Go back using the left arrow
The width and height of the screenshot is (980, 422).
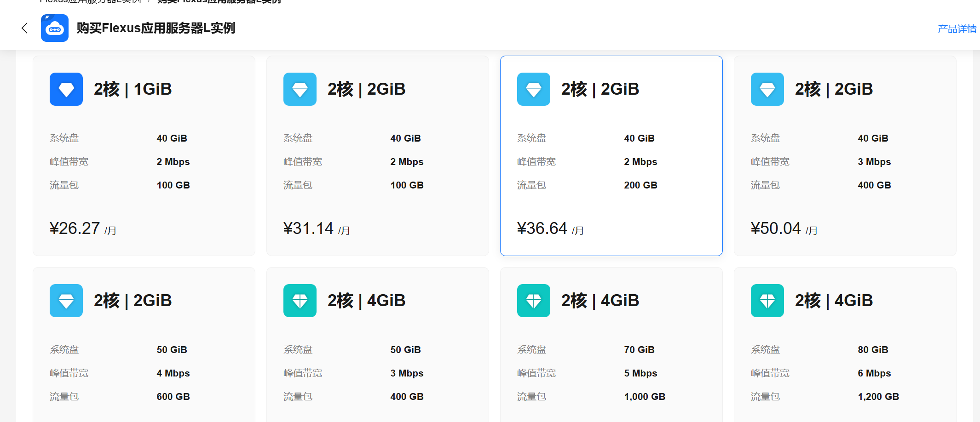pos(25,28)
